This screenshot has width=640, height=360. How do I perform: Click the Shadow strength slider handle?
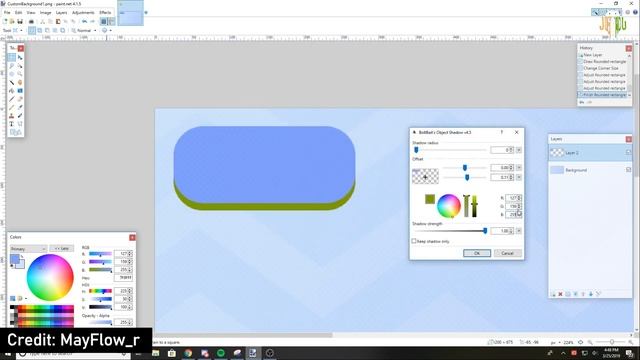pos(485,231)
